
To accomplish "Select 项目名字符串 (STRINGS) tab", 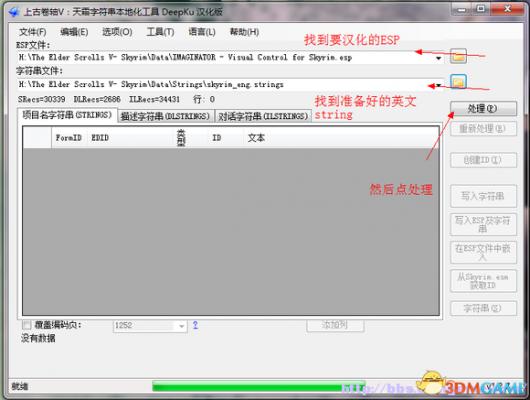I will click(x=67, y=115).
